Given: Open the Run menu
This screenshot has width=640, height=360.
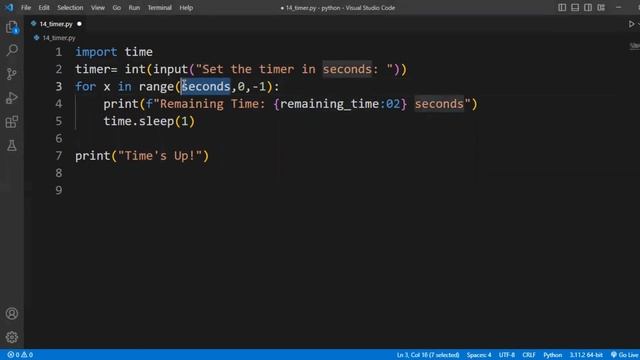Looking at the screenshot, I should point(134,8).
